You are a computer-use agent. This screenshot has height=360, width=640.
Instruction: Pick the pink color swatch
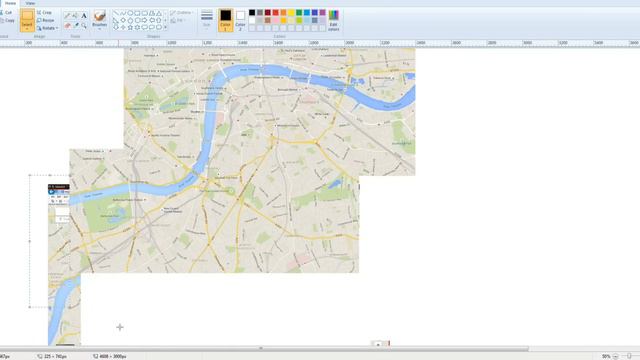pyautogui.click(x=276, y=20)
